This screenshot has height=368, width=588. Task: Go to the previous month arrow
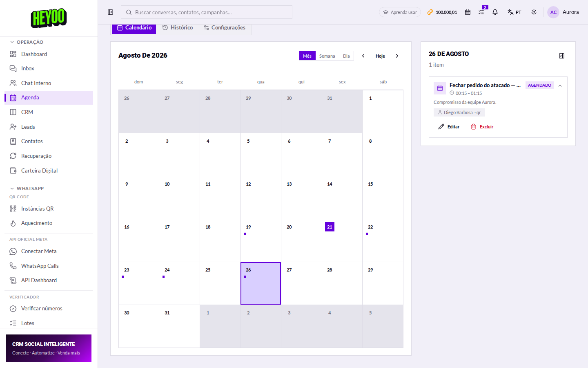pyautogui.click(x=363, y=56)
